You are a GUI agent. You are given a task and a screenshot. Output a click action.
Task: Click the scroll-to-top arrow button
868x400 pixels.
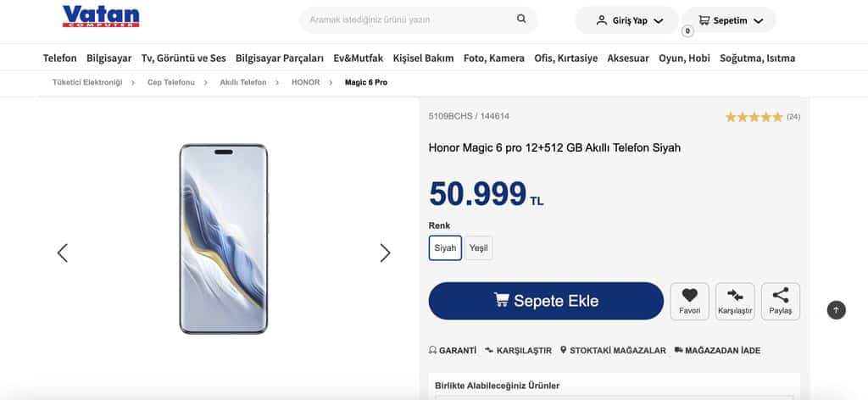pyautogui.click(x=836, y=310)
